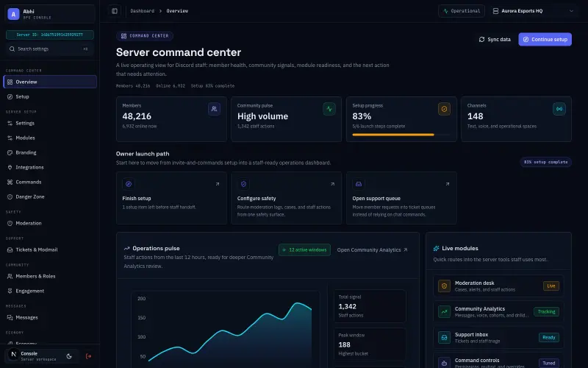Open Tickets & Modmail in sidebar
Image resolution: width=588 pixels, height=368 pixels.
[50, 250]
